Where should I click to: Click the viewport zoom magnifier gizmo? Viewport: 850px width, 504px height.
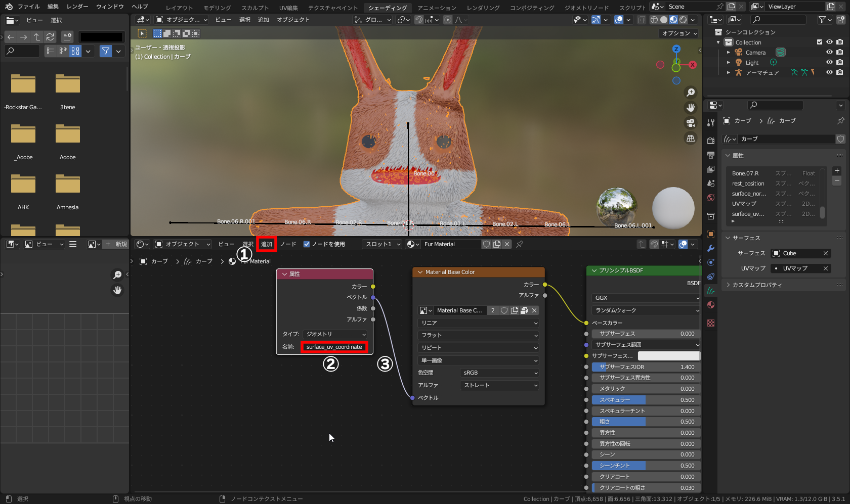coord(691,93)
